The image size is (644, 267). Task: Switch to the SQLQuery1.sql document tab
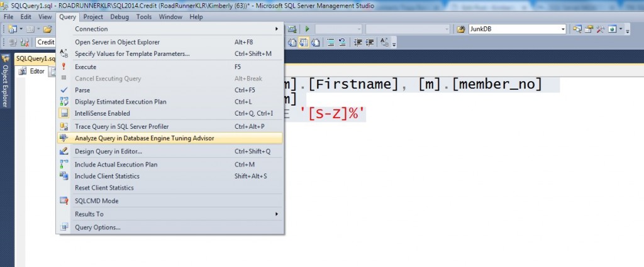click(x=35, y=59)
